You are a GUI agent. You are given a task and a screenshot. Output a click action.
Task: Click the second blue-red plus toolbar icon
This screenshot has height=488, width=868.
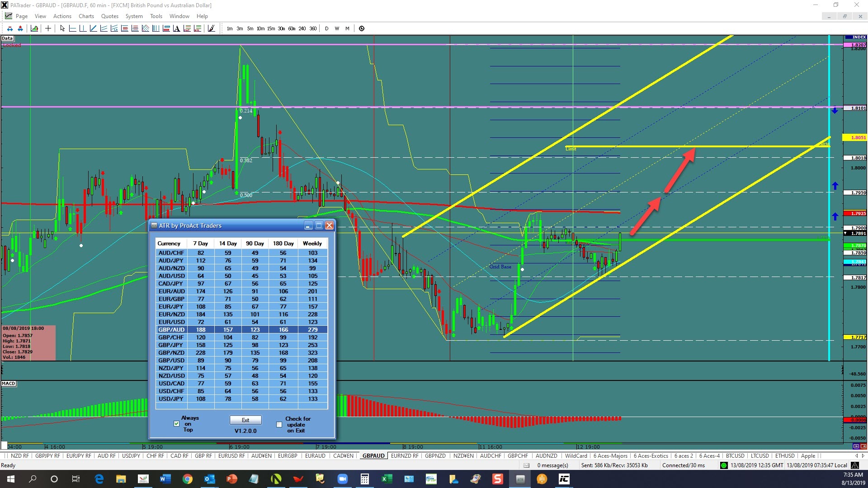20,28
